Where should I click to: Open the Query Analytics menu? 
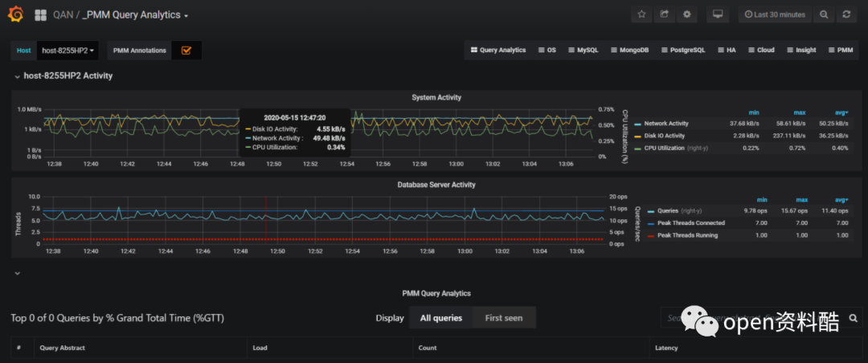tap(498, 50)
